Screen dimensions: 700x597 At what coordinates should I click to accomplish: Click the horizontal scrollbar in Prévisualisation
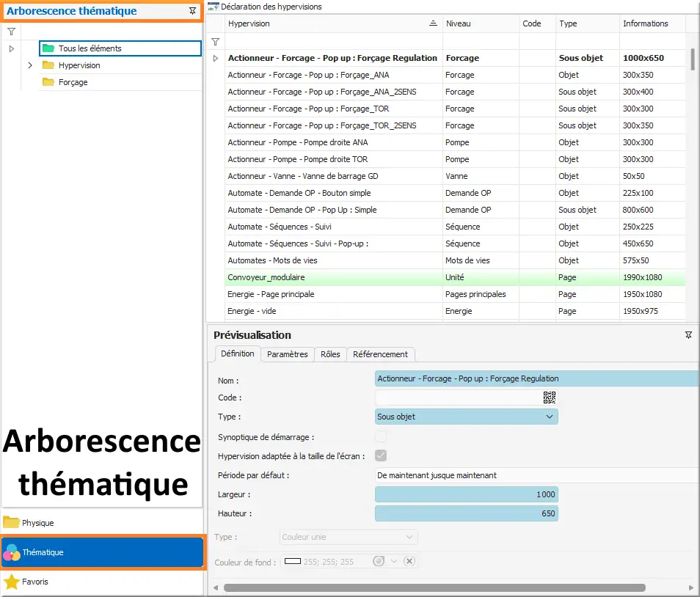[x=434, y=587]
